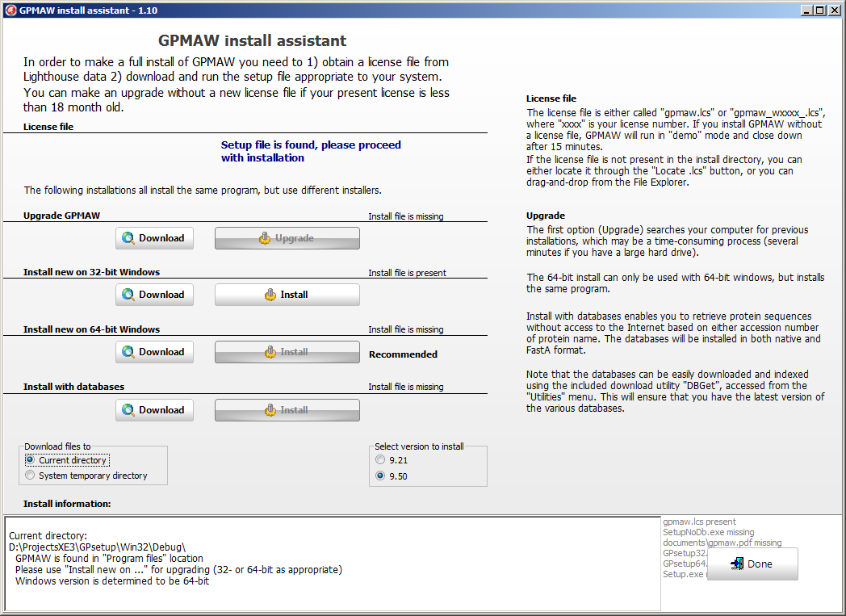Click 'Install with databases' section heading

(x=74, y=387)
